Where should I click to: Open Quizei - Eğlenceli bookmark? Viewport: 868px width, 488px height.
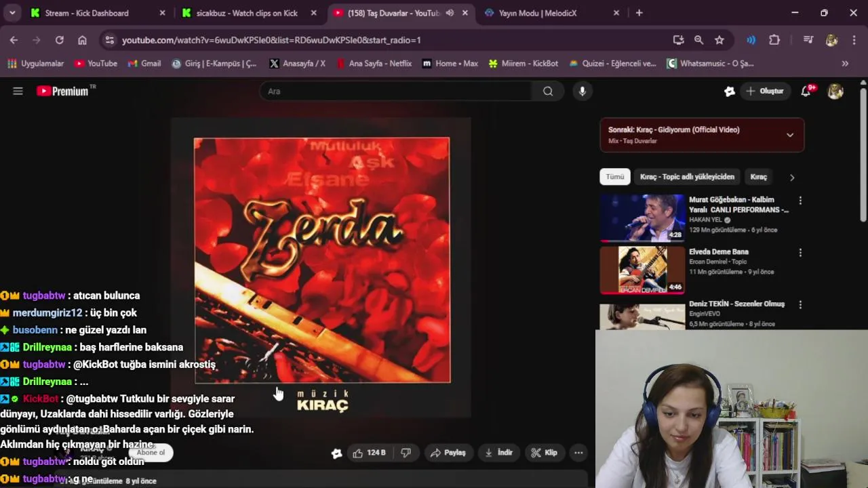(x=613, y=64)
